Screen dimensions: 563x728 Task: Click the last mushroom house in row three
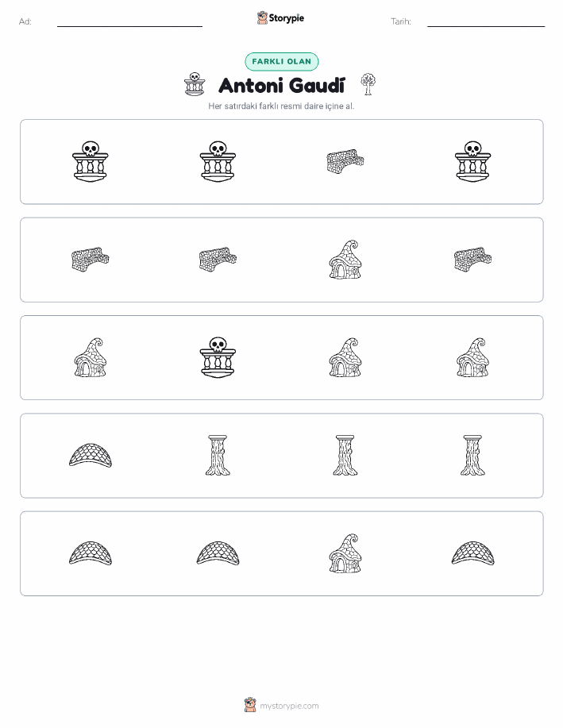coord(472,357)
